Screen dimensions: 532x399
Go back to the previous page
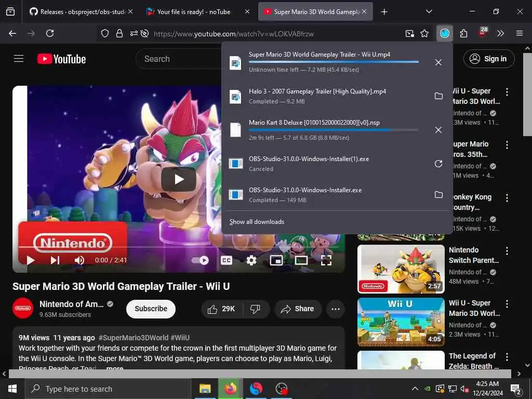(x=12, y=33)
